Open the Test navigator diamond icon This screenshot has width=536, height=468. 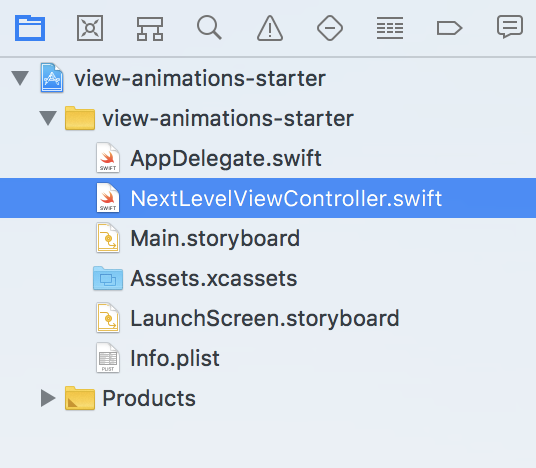[x=330, y=28]
